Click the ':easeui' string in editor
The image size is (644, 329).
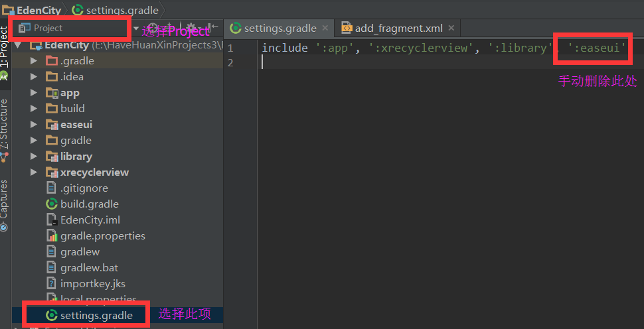(596, 48)
